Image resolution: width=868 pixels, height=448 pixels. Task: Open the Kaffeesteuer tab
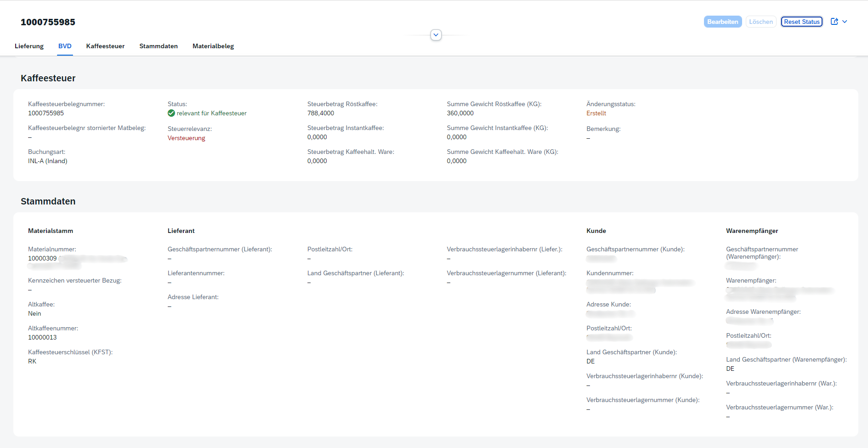tap(105, 46)
